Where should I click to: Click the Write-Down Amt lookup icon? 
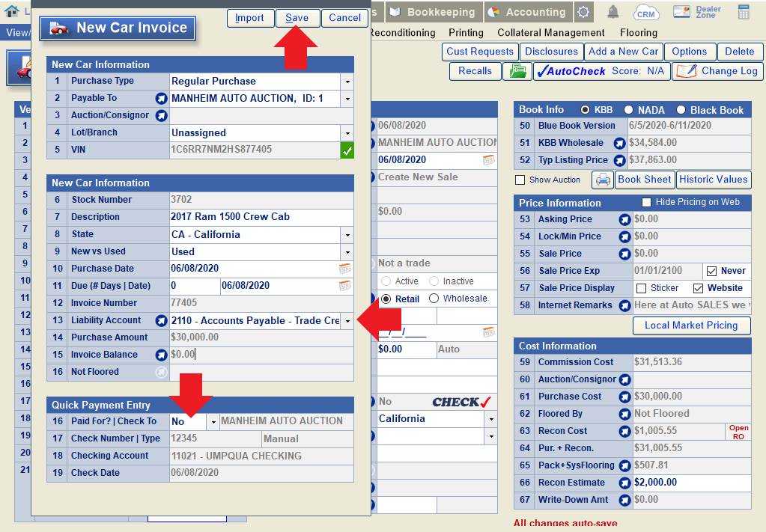[624, 500]
